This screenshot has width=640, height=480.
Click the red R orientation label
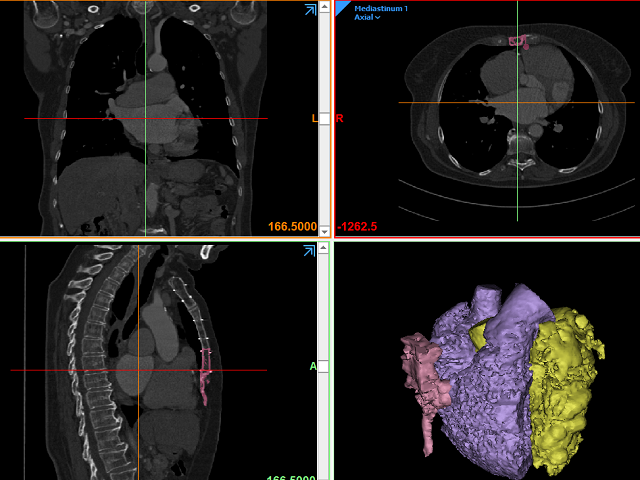pyautogui.click(x=339, y=118)
